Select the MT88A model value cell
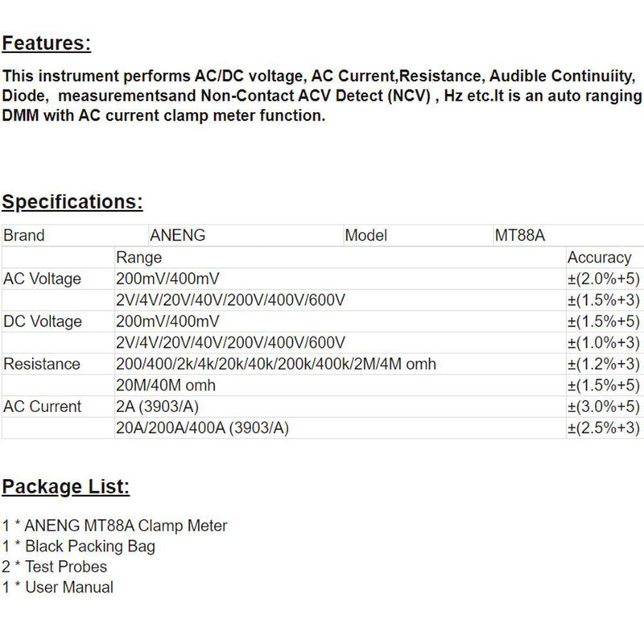This screenshot has width=644, height=644. pos(522,236)
